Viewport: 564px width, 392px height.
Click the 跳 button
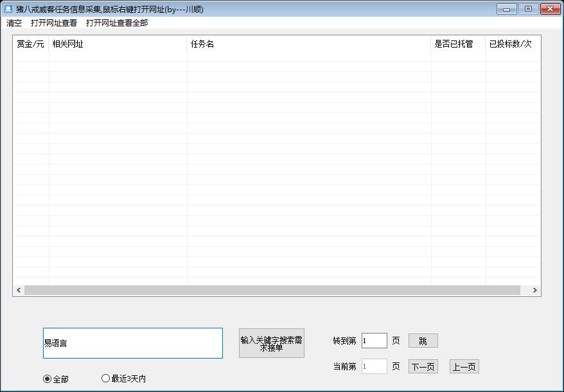click(x=423, y=341)
